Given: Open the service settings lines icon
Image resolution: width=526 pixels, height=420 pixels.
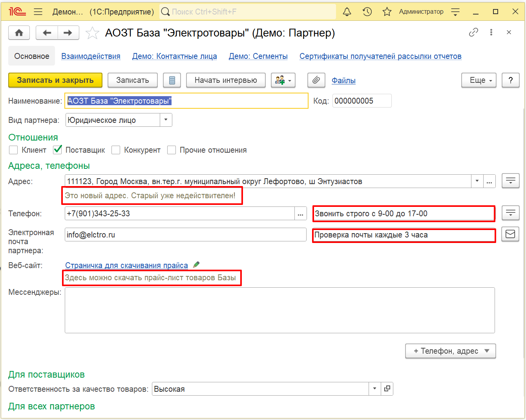Looking at the screenshot, I should (x=455, y=12).
